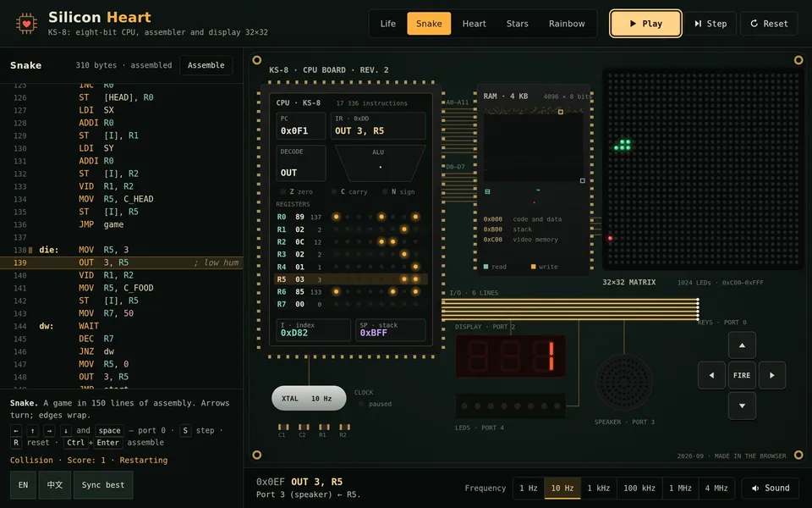This screenshot has height=508, width=812.
Task: Load the Rainbow program tab
Action: [567, 24]
